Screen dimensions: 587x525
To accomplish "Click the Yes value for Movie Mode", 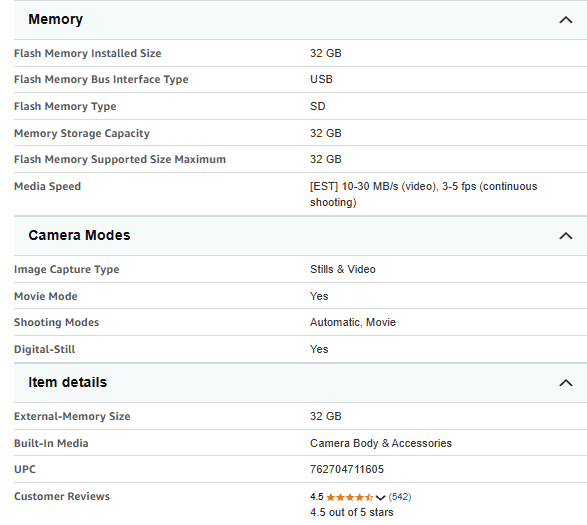I will click(319, 296).
